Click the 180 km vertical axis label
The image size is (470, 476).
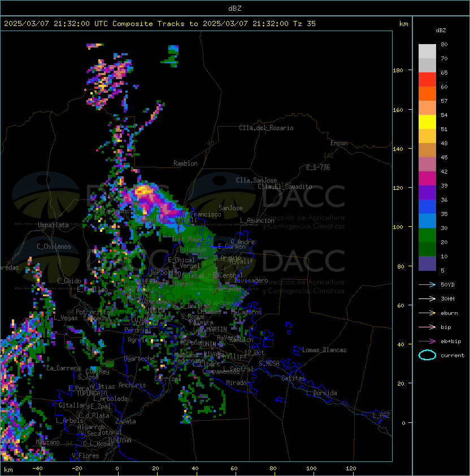[398, 71]
